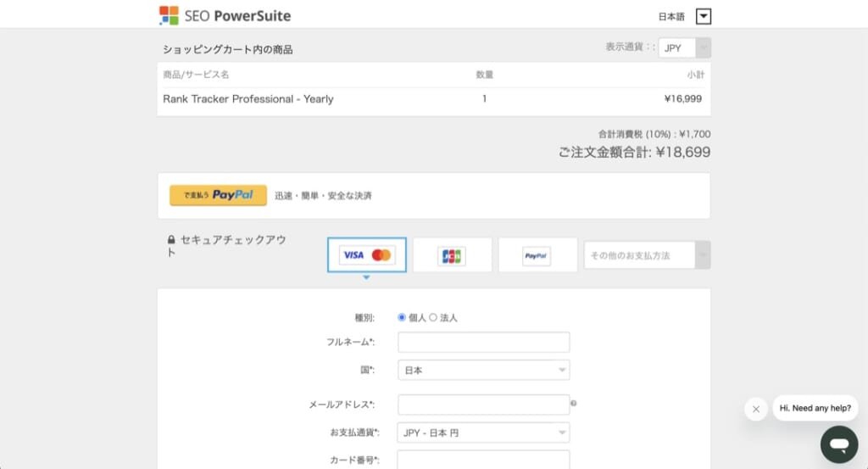Open the 日本語 language dropdown arrow
Viewport: 868px width, 469px height.
703,16
